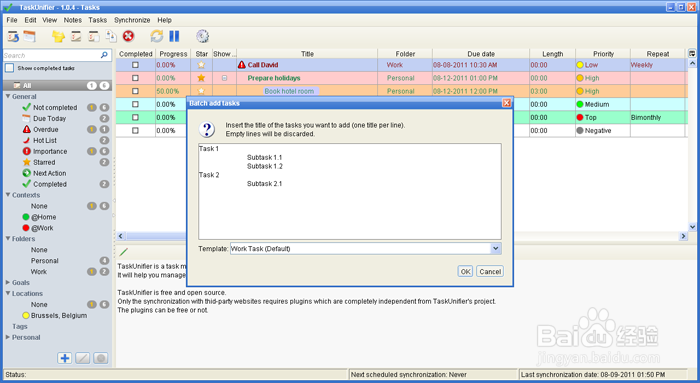
Task: Click the Low priority cell
Action: [603, 65]
